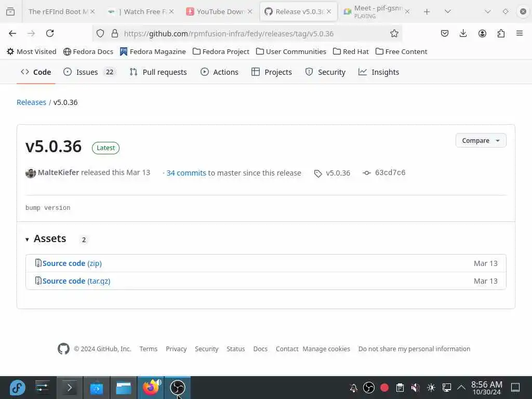Collapse the Assets section
Screen dimensions: 532x399
pyautogui.click(x=27, y=239)
